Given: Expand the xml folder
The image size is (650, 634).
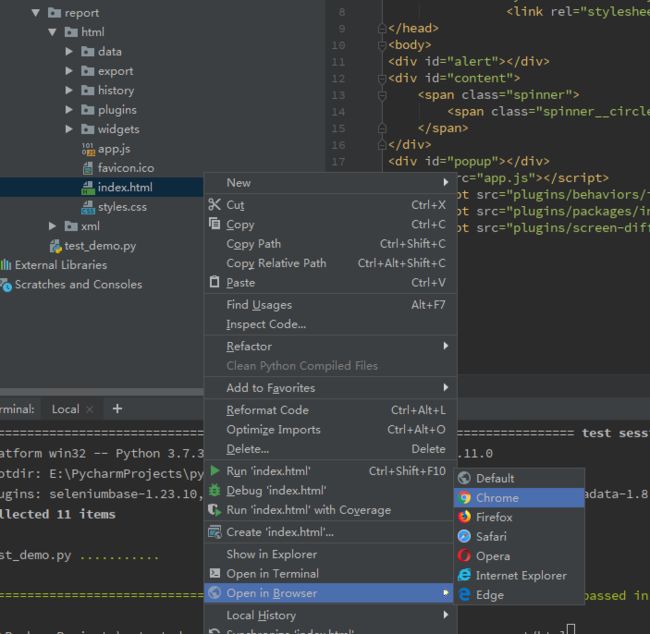Looking at the screenshot, I should coord(52,226).
